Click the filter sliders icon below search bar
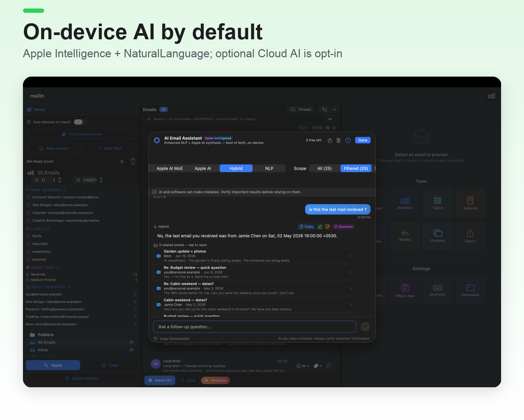The width and height of the screenshot is (524, 420). [334, 128]
